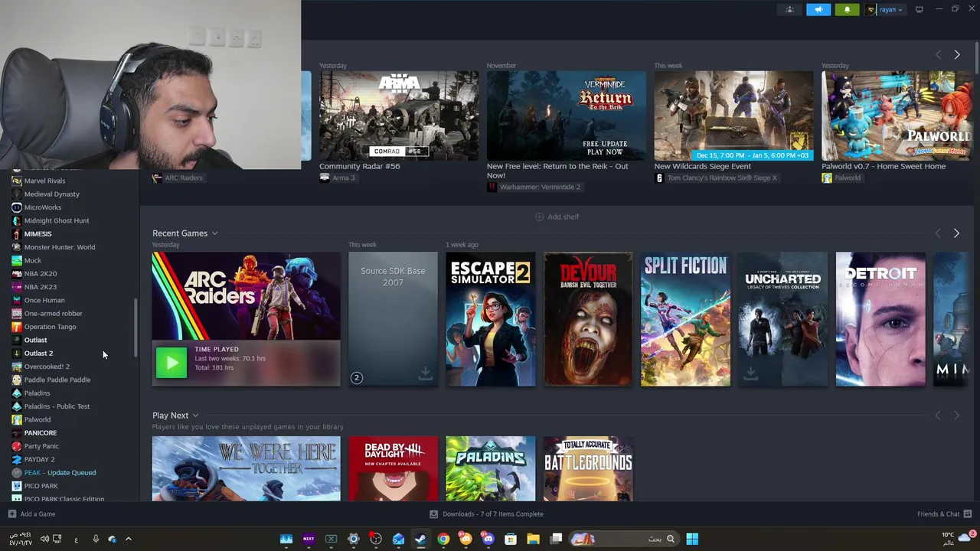This screenshot has width=980, height=551.
Task: Open the Detroit Become Human cover
Action: click(880, 319)
